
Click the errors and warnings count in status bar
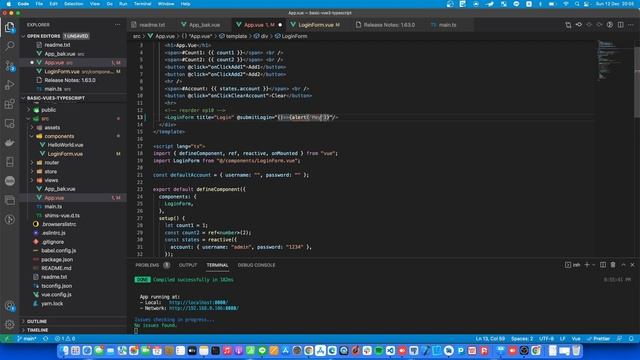(x=65, y=339)
